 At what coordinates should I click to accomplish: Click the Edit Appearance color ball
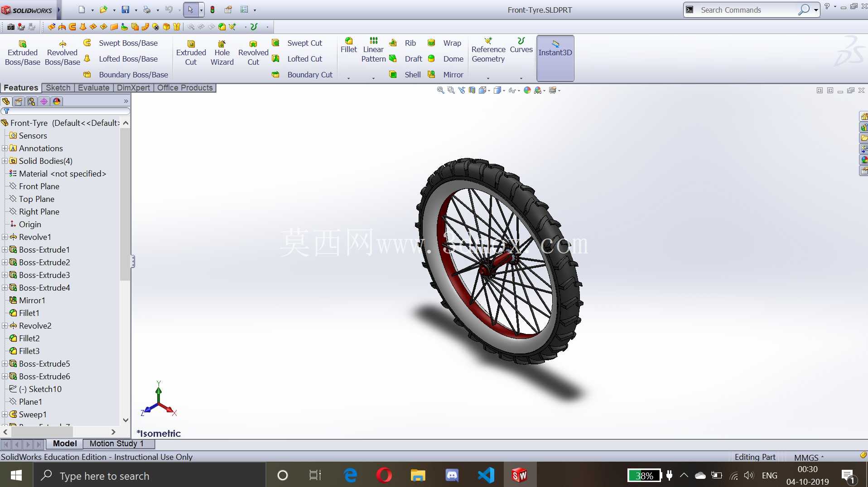point(527,91)
